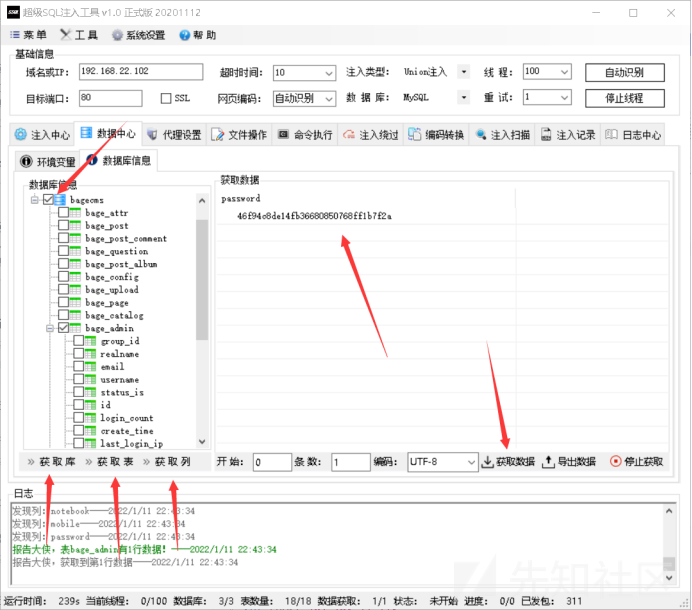692x610 pixels.
Task: Click the bage_attr table icon
Action: coord(75,213)
